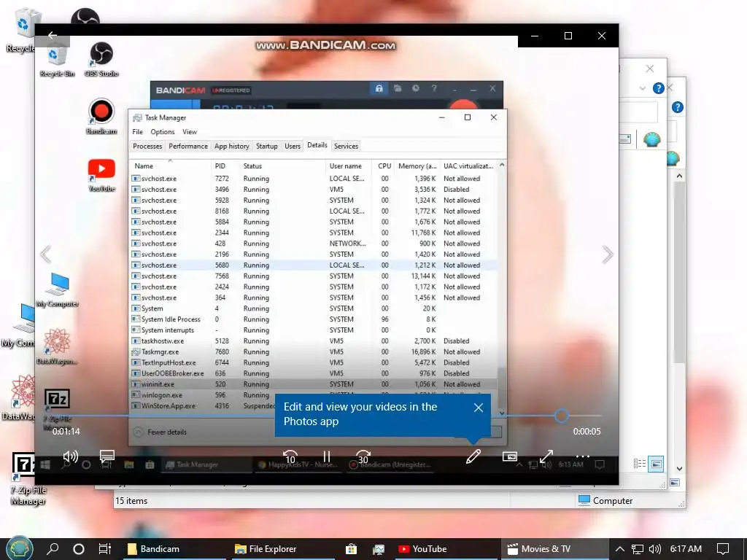747x560 pixels.
Task: Open Task Manager File menu
Action: pos(138,132)
